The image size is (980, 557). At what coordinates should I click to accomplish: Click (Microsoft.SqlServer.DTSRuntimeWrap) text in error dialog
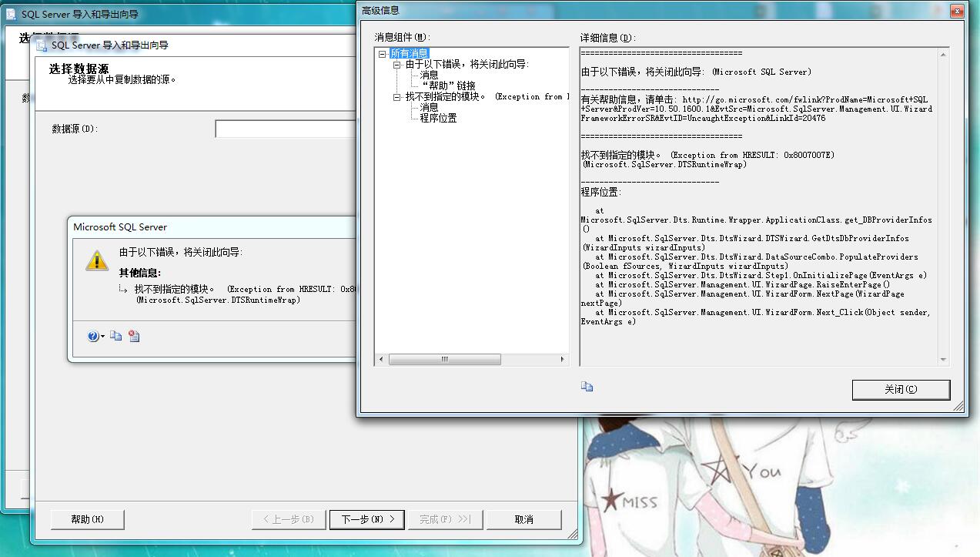[x=218, y=300]
